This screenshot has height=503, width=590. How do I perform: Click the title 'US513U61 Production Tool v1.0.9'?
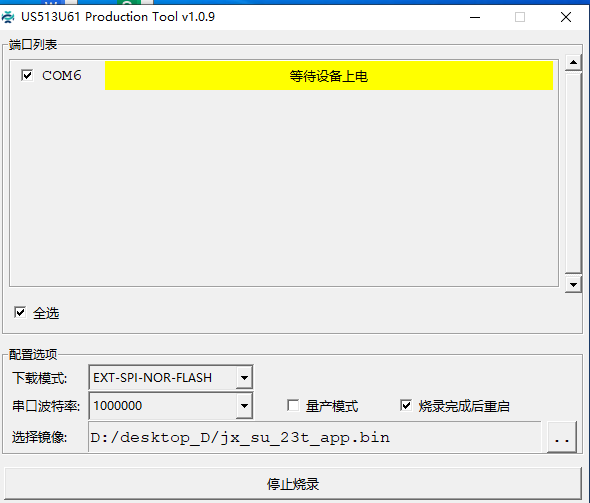click(118, 17)
